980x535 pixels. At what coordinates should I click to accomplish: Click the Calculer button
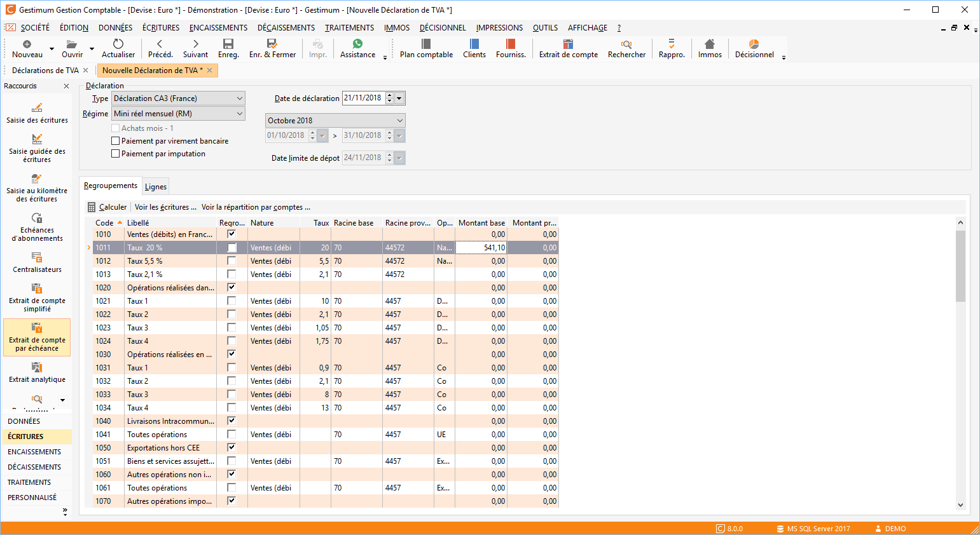coord(107,207)
